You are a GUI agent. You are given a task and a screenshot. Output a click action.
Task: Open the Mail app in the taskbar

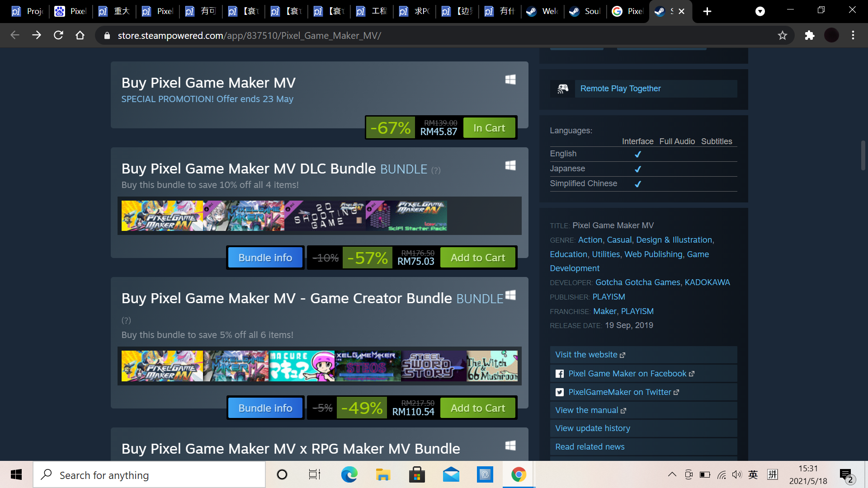pyautogui.click(x=451, y=474)
